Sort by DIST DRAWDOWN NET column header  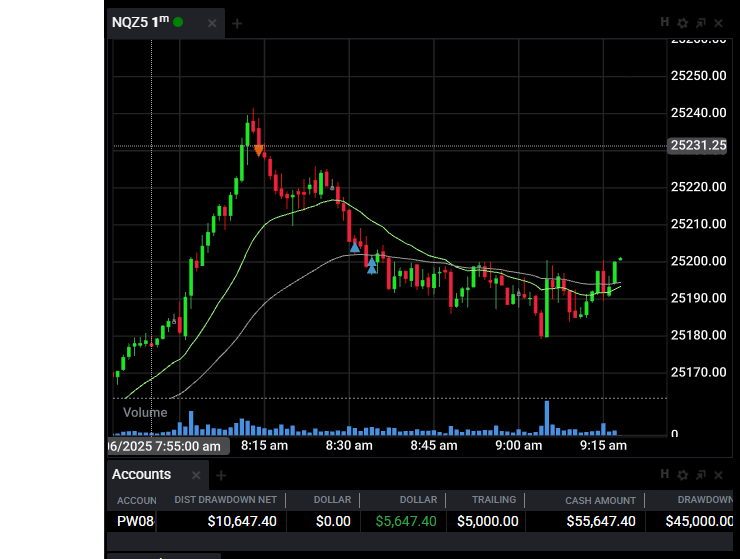pos(226,500)
